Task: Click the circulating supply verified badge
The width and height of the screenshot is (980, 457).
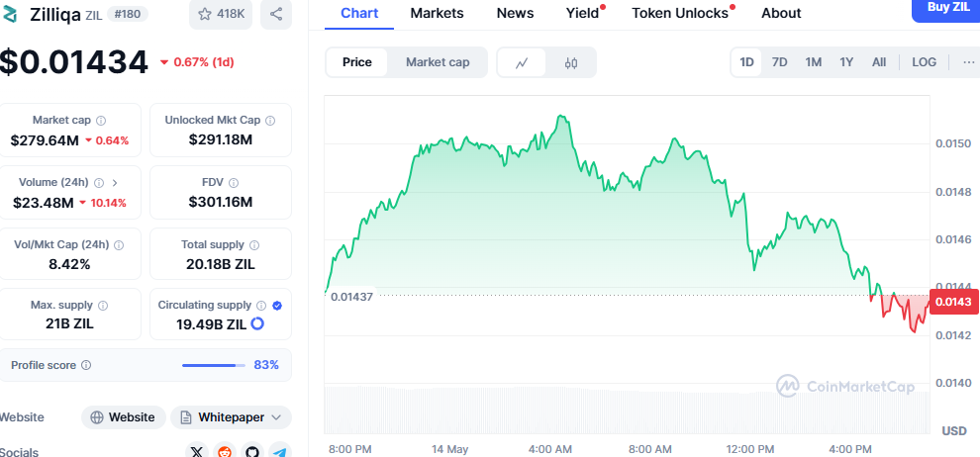Action: coord(277,306)
